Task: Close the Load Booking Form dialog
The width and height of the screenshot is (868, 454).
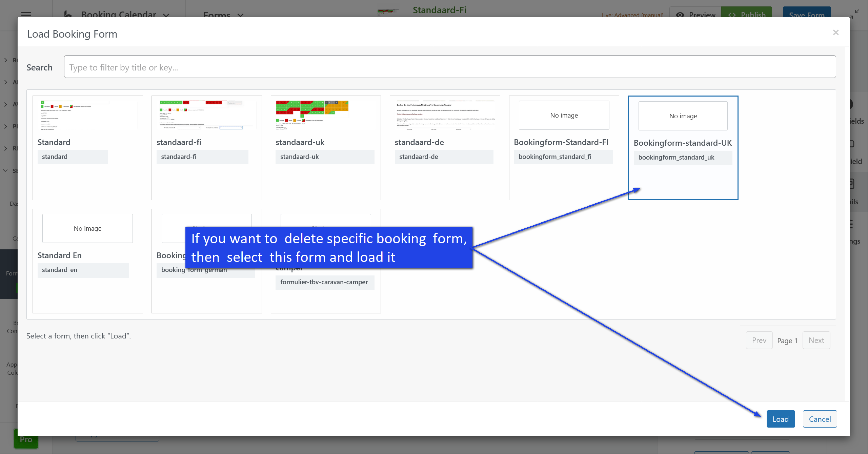Action: pos(835,33)
